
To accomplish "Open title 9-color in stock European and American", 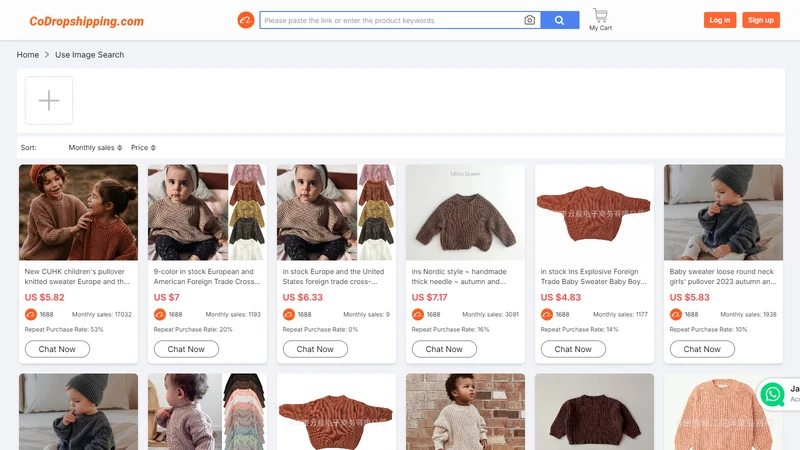I will [207, 277].
